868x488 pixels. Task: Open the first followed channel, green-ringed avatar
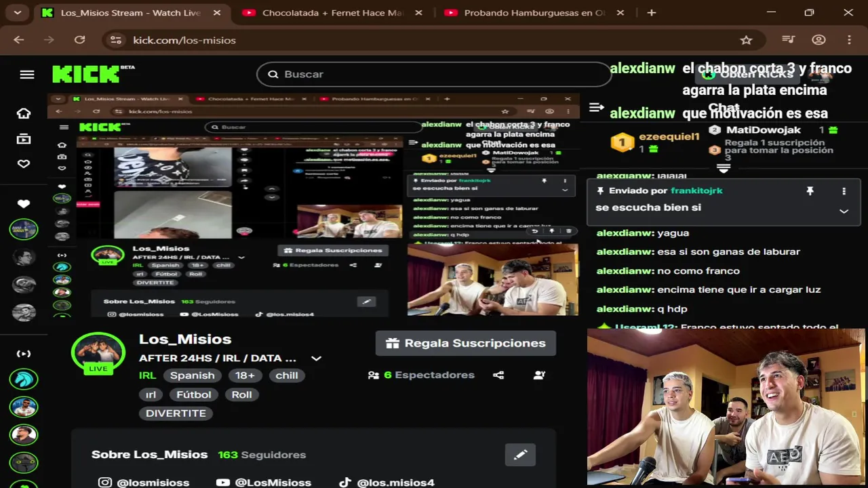pyautogui.click(x=24, y=229)
